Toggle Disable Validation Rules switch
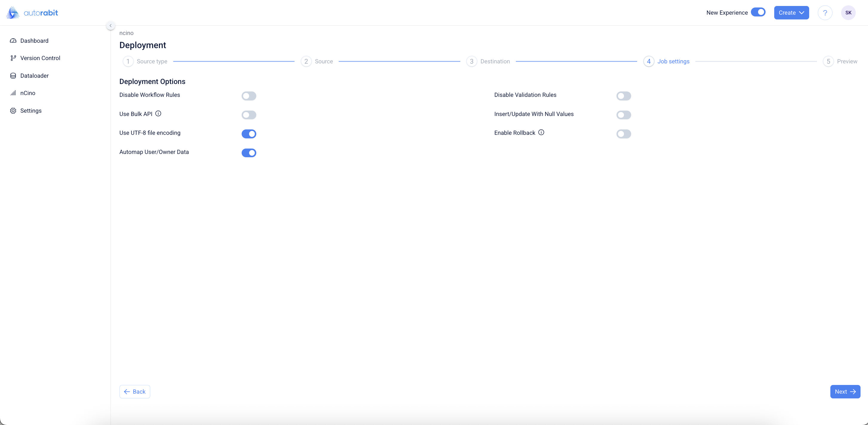The image size is (868, 425). point(623,96)
